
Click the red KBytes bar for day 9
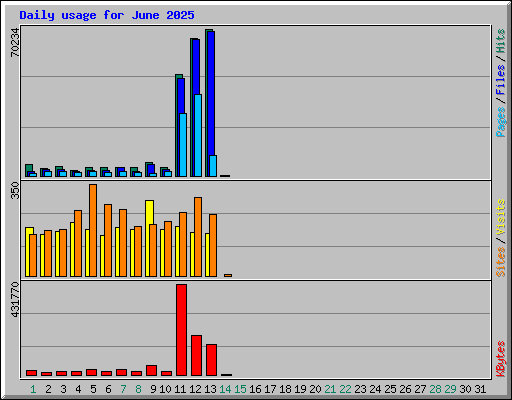pyautogui.click(x=151, y=370)
